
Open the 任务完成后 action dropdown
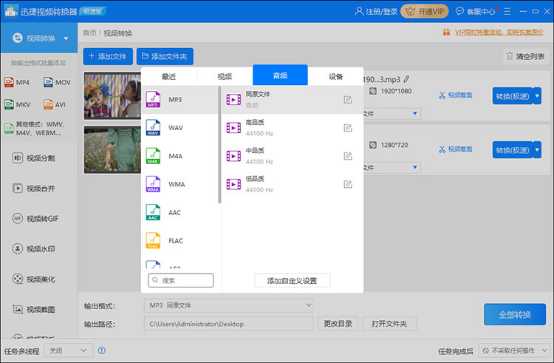[x=514, y=351]
